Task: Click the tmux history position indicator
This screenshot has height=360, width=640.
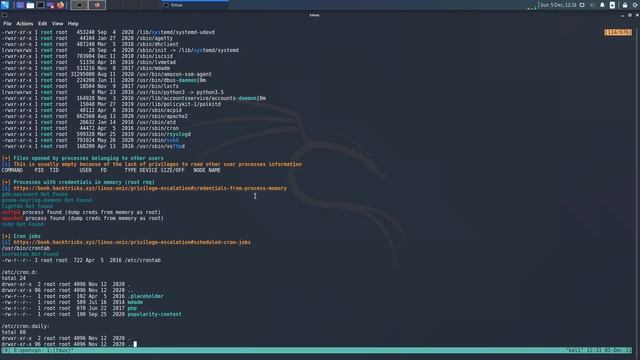Action: pyautogui.click(x=618, y=32)
